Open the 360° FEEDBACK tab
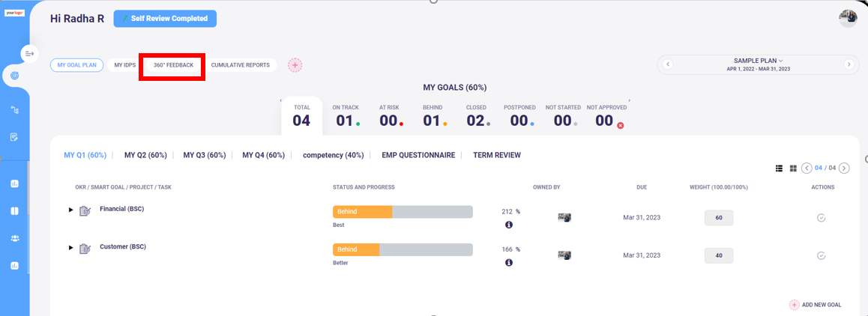 tap(173, 65)
